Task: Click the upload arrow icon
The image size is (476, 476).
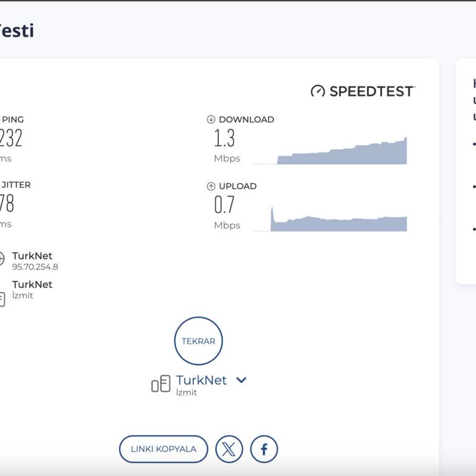Action: point(211,186)
